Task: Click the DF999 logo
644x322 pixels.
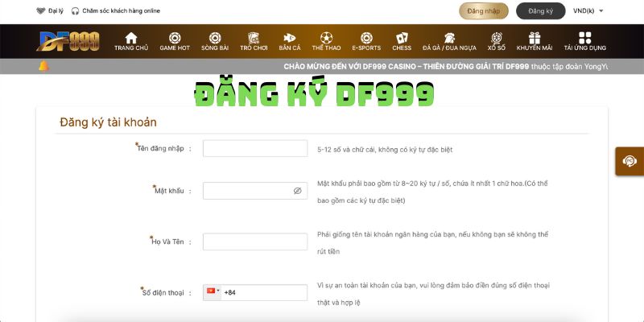Action: tap(68, 41)
